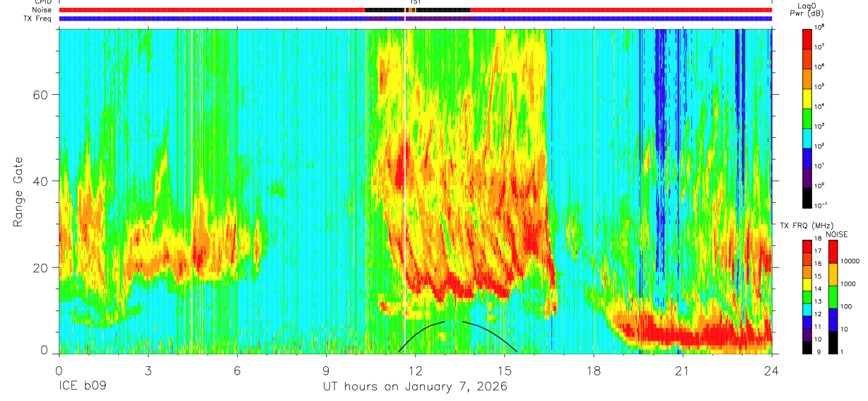Viewport: 868px width, 401px height.
Task: Click the cyan segment of Lag0 power colorbar
Action: tap(807, 137)
